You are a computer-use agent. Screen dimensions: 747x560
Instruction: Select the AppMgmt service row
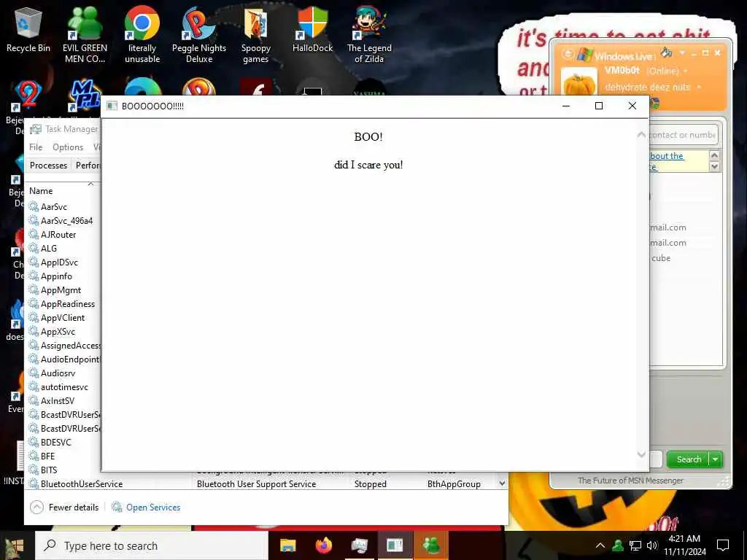pyautogui.click(x=64, y=290)
